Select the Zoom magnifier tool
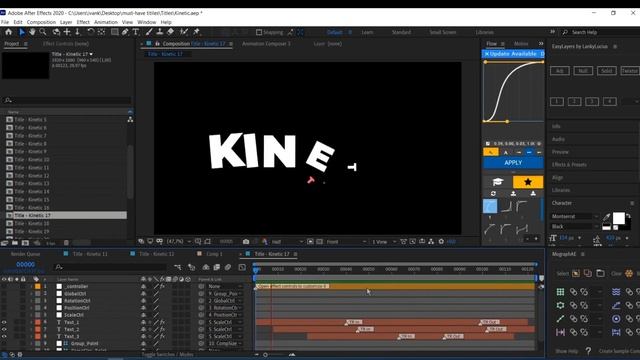The width and height of the screenshot is (640, 360). 43,32
